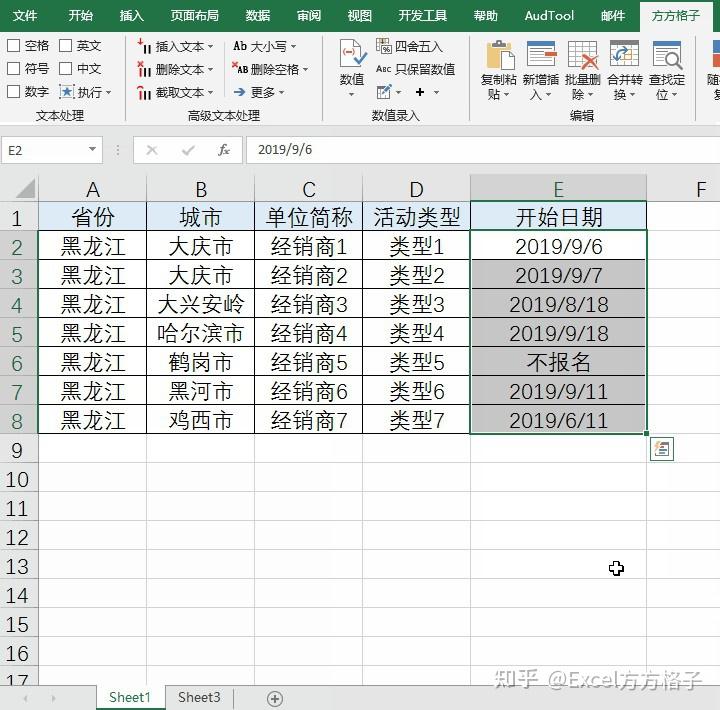Click the 执行 execute star icon
Image resolution: width=720 pixels, height=710 pixels.
(67, 92)
